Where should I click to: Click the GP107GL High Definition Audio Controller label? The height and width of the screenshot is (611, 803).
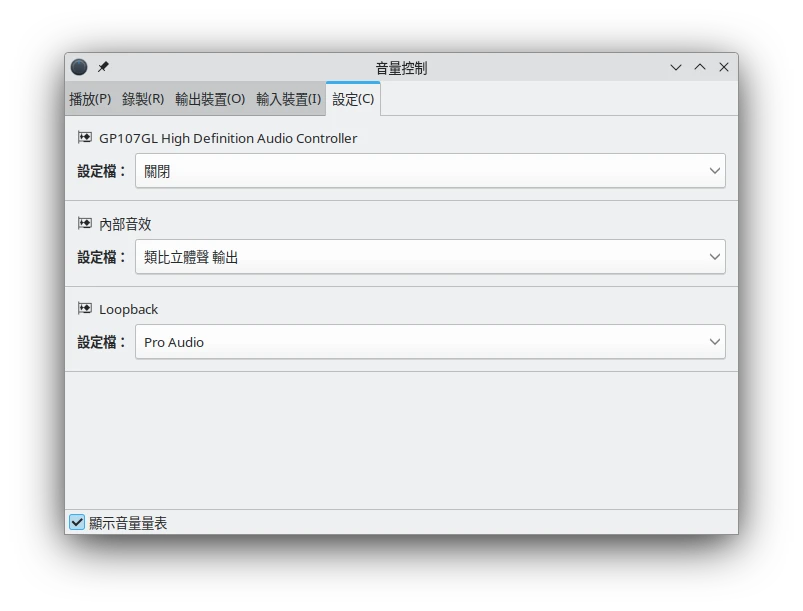tap(228, 138)
